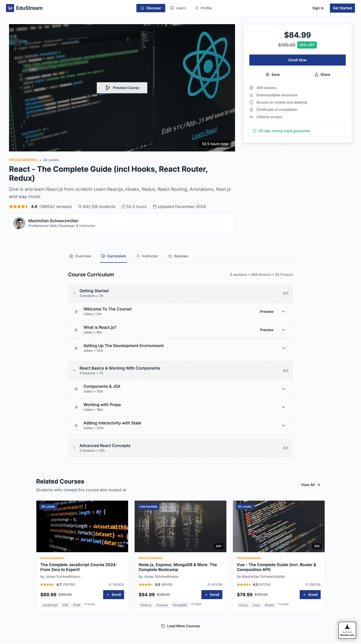Play the What is React.js lesson
Image resolution: width=361 pixels, height=644 pixels.
click(x=76, y=330)
